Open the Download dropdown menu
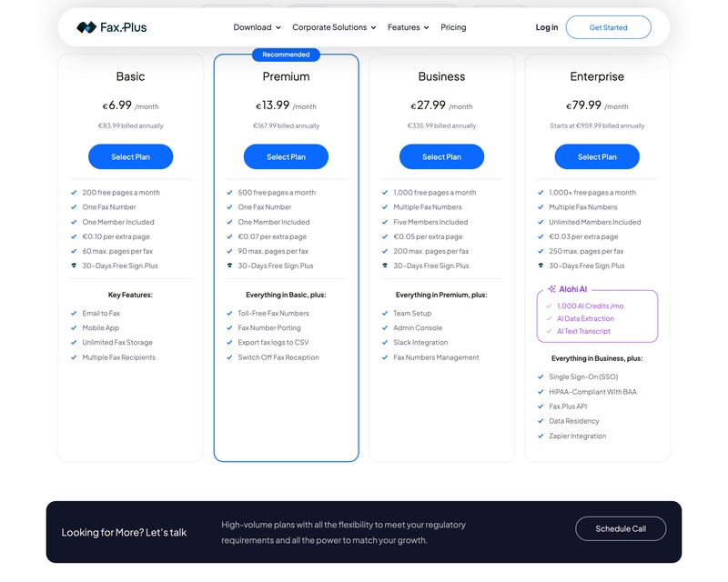The height and width of the screenshot is (582, 728). [257, 27]
